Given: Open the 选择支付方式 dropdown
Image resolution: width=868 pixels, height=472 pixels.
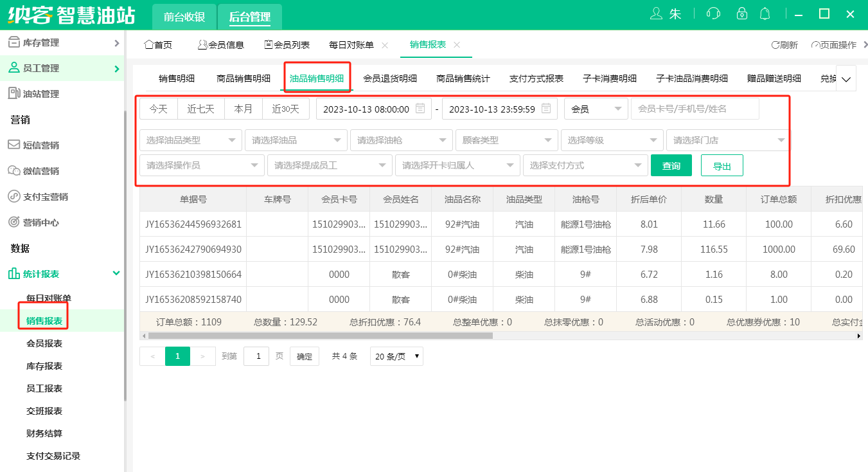Looking at the screenshot, I should [585, 165].
